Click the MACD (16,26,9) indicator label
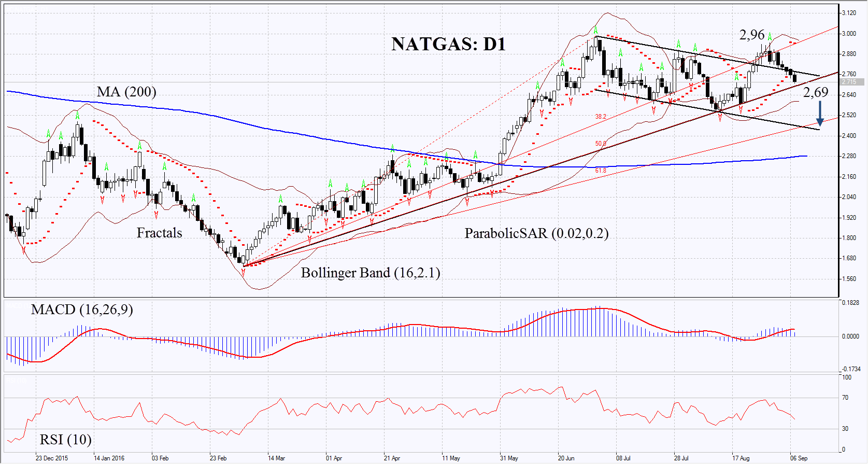 [82, 310]
